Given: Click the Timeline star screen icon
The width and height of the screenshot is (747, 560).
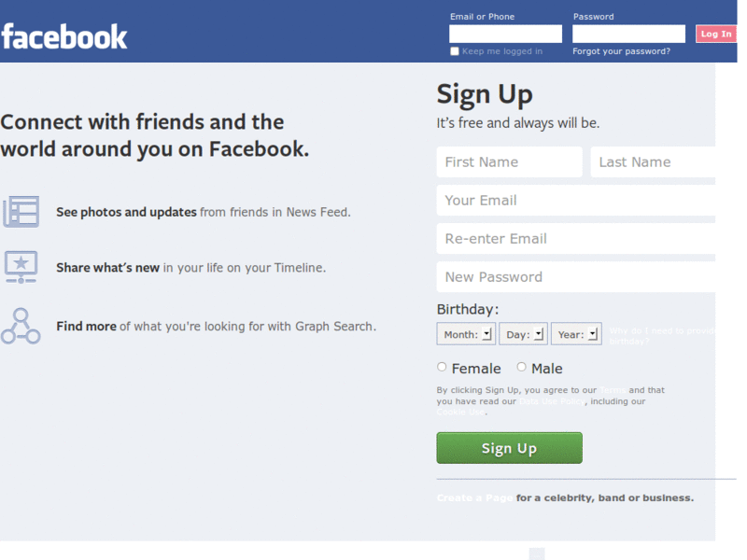Looking at the screenshot, I should pyautogui.click(x=21, y=267).
